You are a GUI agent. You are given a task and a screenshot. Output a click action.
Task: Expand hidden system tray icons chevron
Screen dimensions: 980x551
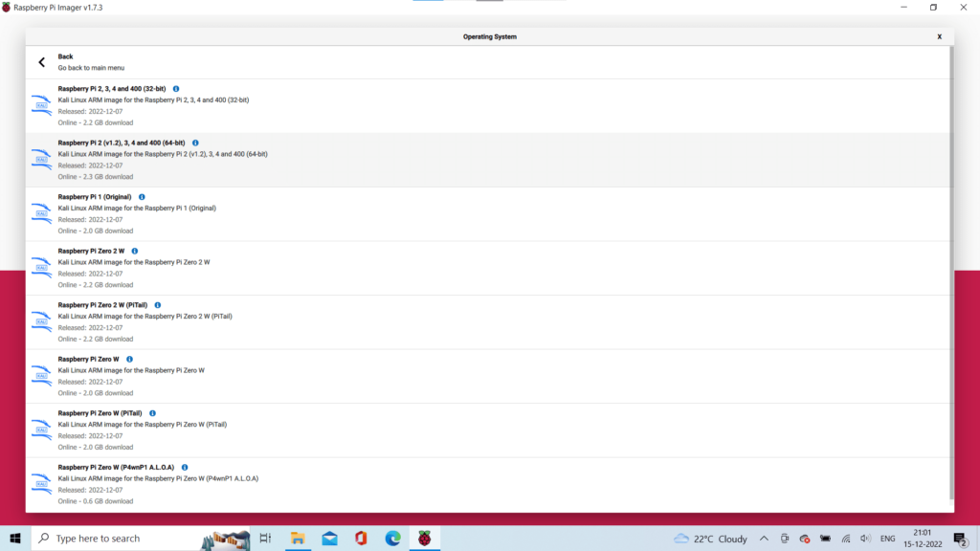pyautogui.click(x=764, y=539)
